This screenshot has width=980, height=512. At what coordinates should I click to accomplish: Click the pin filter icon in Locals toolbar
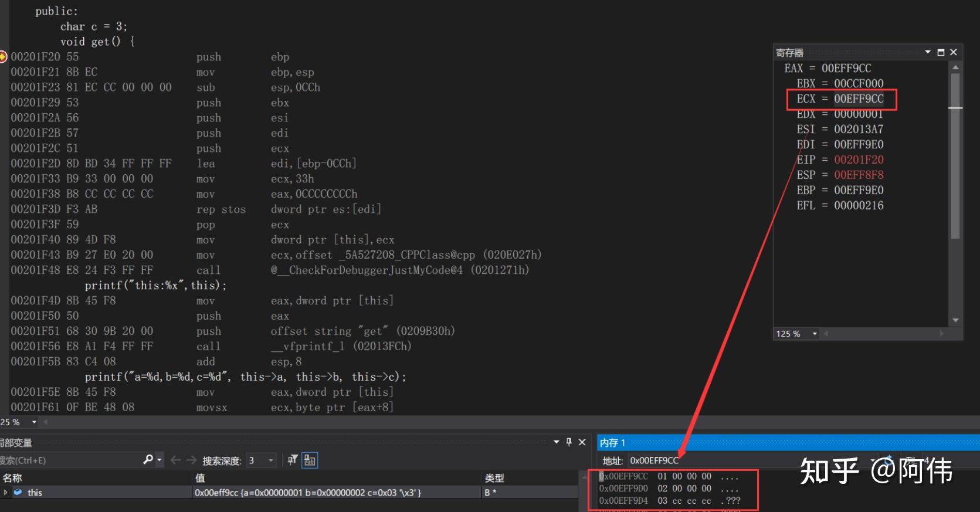[x=293, y=460]
